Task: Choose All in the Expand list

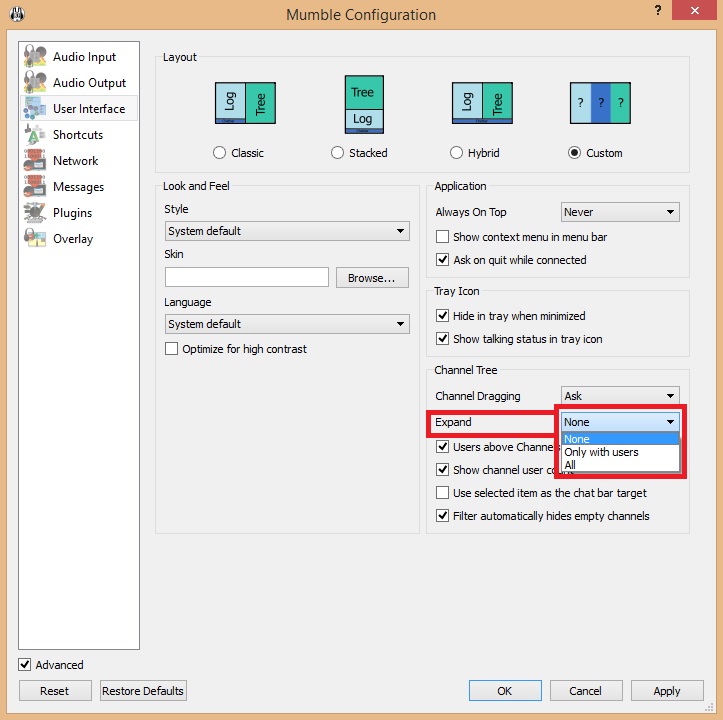Action: pyautogui.click(x=620, y=465)
